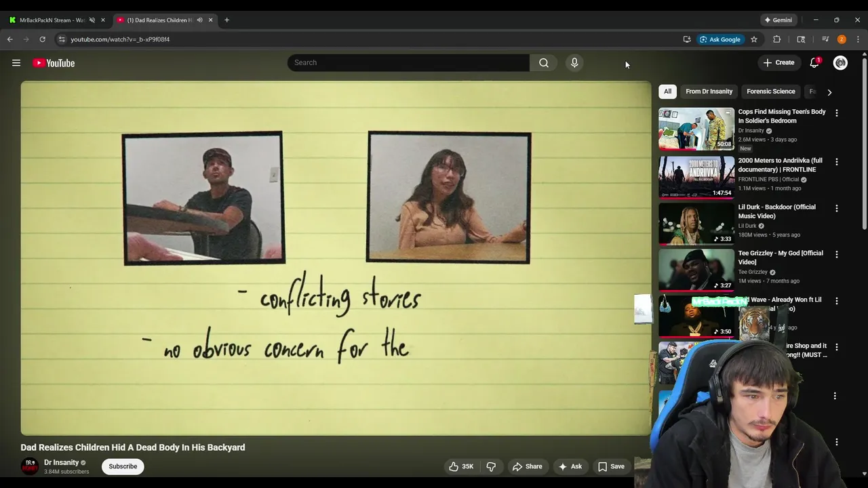Close the MrBackPackN Stream tab
Image resolution: width=868 pixels, height=488 pixels.
[103, 20]
